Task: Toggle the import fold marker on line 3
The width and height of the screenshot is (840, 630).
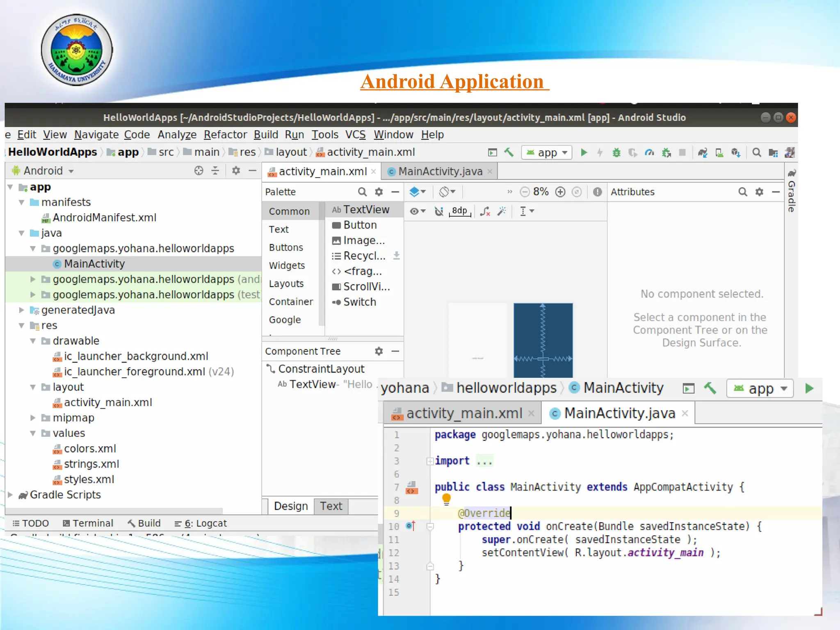Action: (429, 461)
